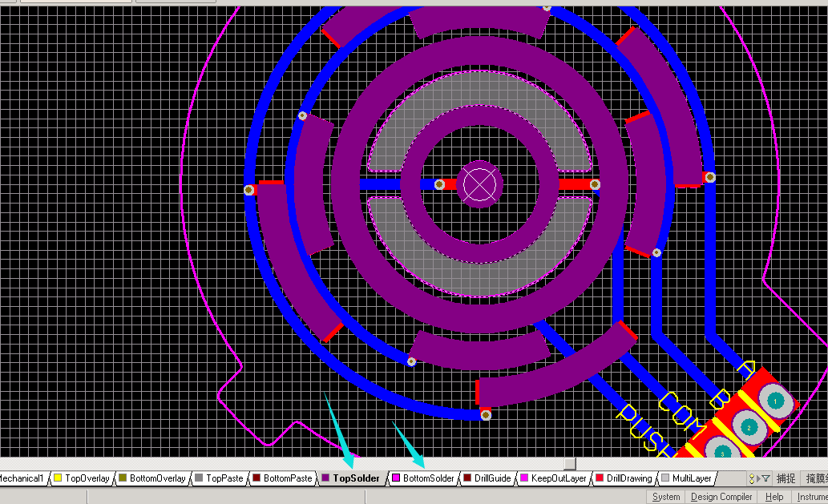Switch to the TopOverlay layer tab

(87, 478)
